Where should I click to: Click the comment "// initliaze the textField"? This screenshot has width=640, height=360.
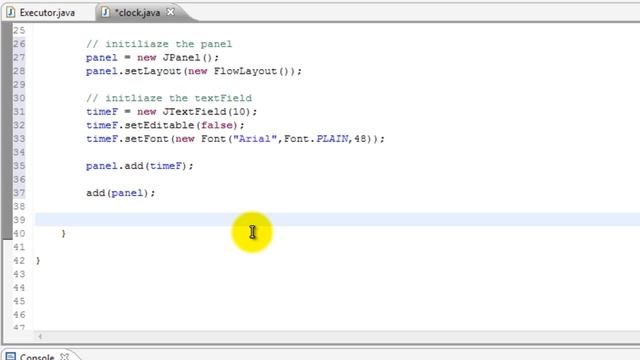(x=169, y=98)
